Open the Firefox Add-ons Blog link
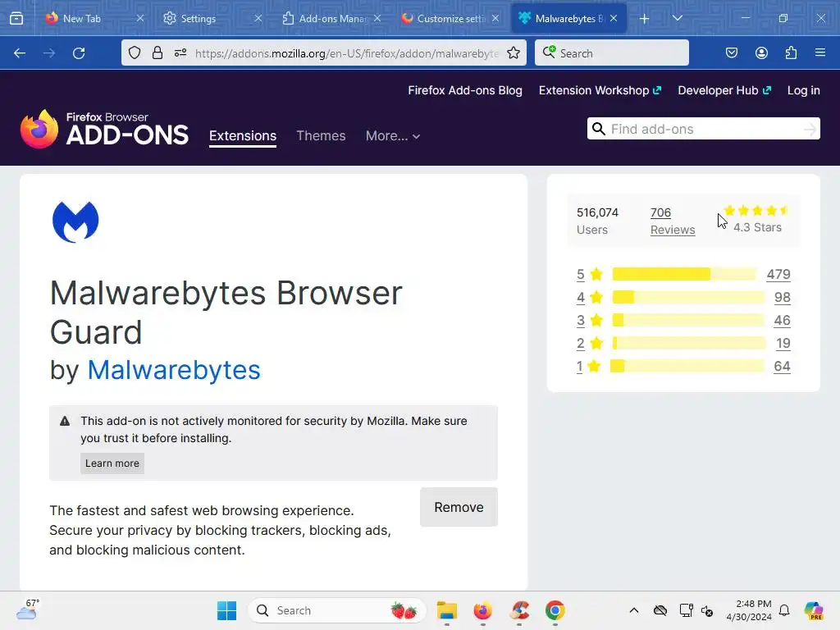The width and height of the screenshot is (840, 630). [465, 90]
